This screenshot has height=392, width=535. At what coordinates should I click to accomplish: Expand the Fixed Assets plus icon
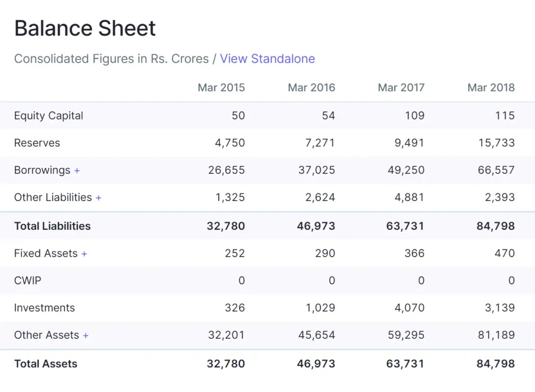coord(84,254)
